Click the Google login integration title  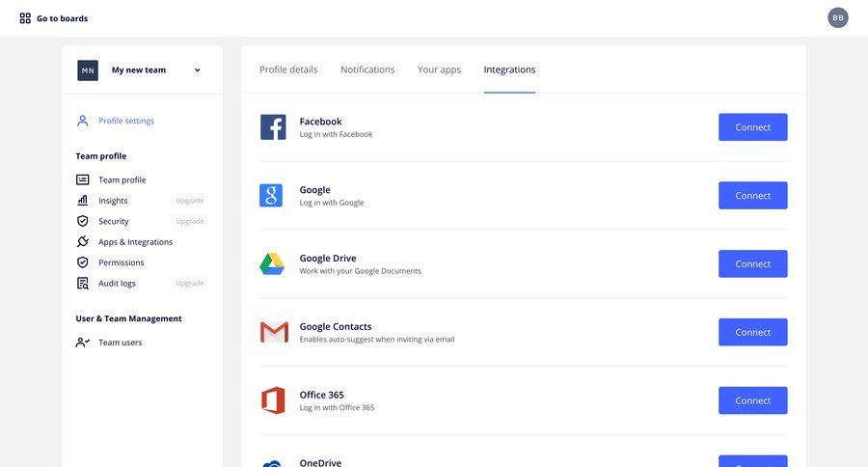(x=315, y=189)
